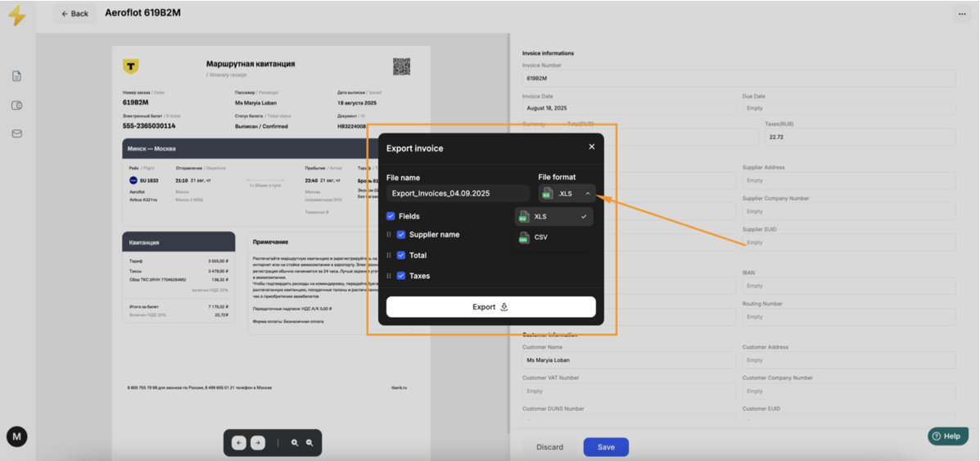
Task: Select CSV option from format list
Action: (553, 237)
